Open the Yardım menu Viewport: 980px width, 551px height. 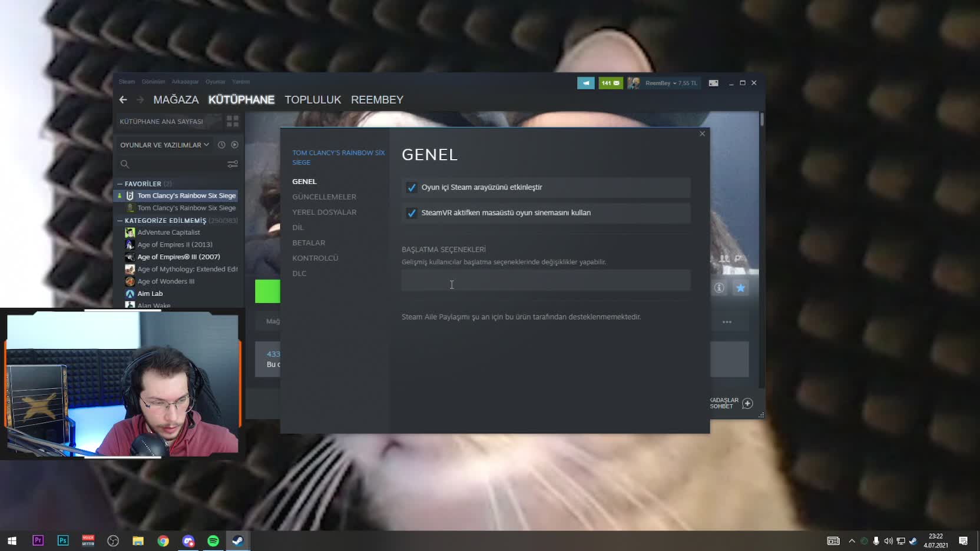241,82
